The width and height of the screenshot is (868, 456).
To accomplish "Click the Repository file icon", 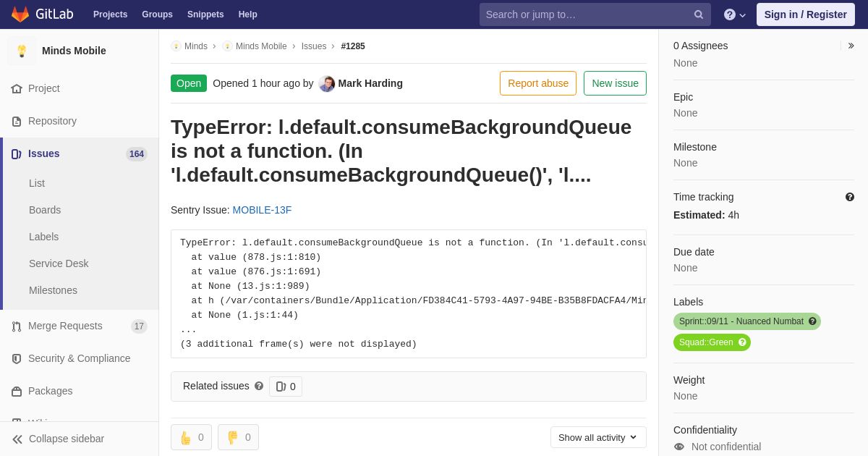I will [x=17, y=121].
